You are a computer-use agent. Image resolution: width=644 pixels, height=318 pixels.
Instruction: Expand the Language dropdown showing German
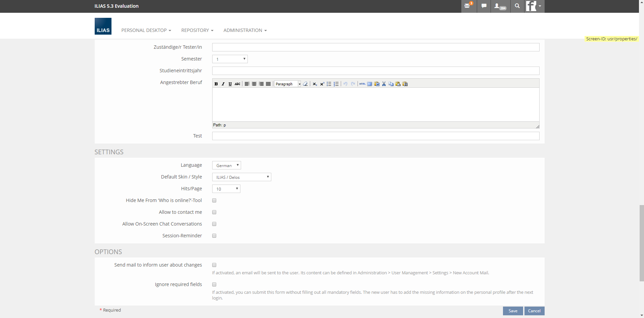pos(226,165)
